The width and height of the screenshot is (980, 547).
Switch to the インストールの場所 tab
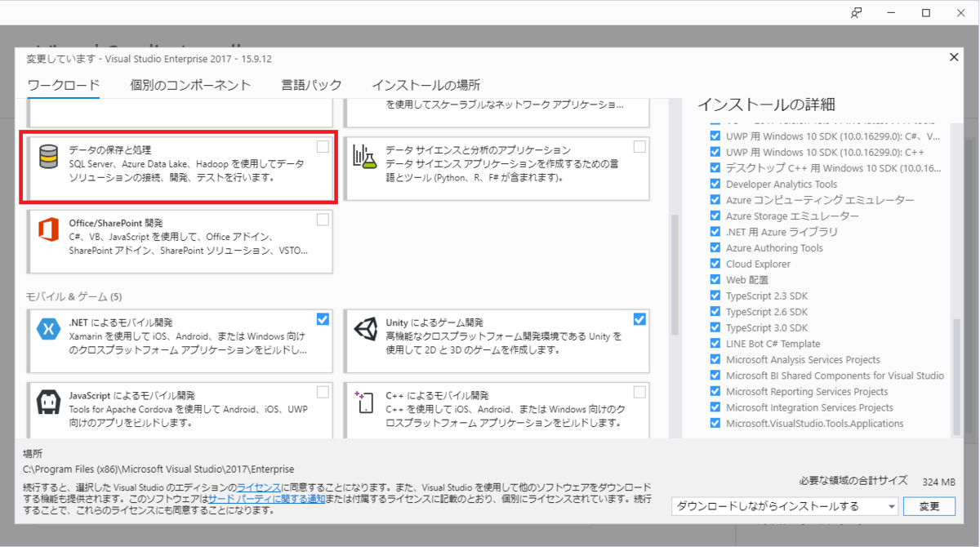(425, 85)
